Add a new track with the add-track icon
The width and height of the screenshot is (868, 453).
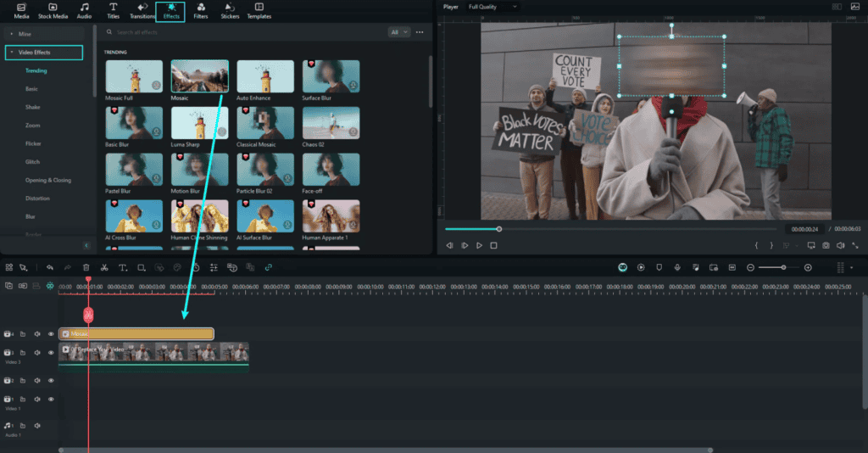(x=8, y=286)
